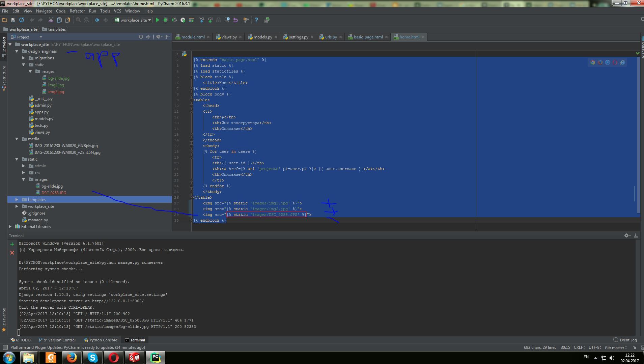The width and height of the screenshot is (644, 364).
Task: Click the templates breadcrumb
Action: pos(54,29)
